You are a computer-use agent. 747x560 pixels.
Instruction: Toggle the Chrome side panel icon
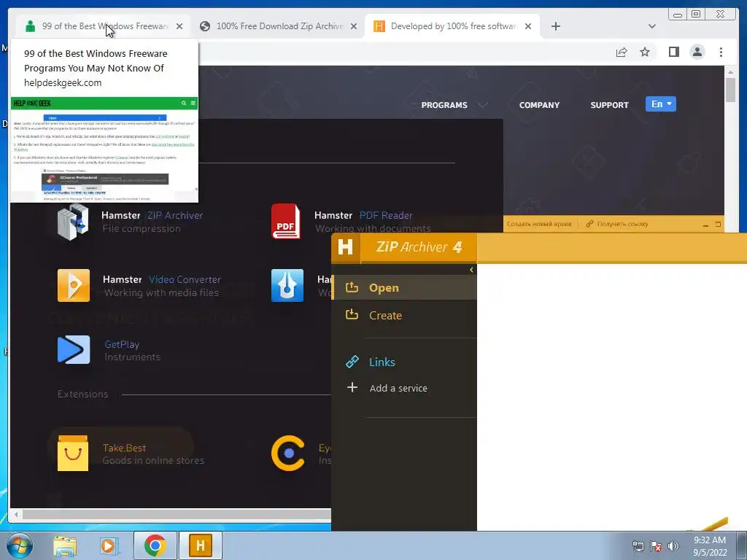(x=673, y=52)
